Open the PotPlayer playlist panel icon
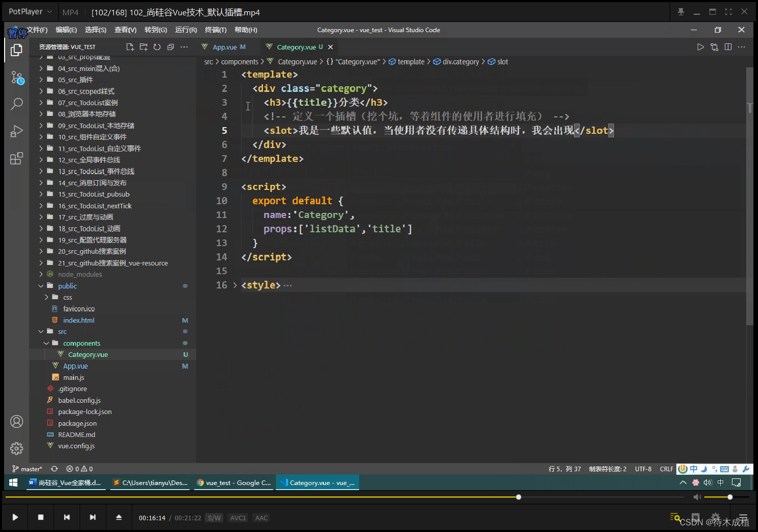The image size is (758, 532). click(x=743, y=517)
